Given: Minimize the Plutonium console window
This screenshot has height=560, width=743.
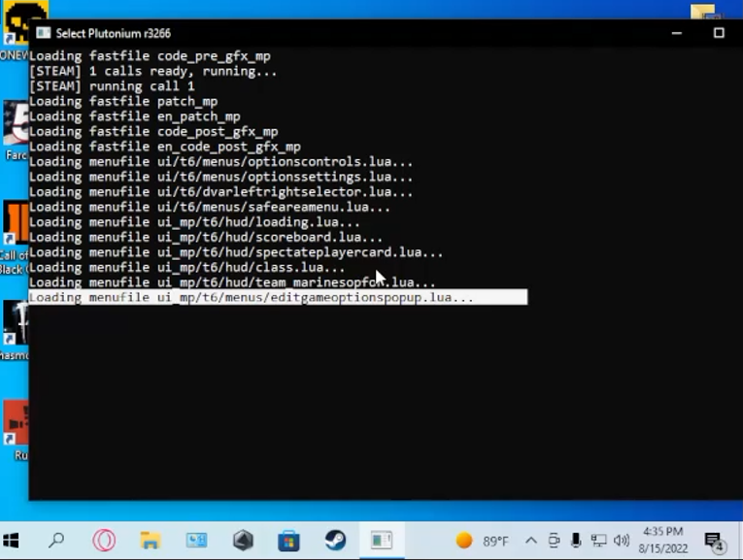Looking at the screenshot, I should (677, 33).
